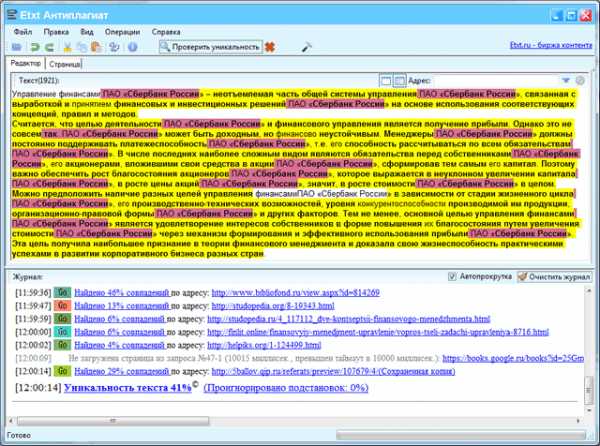Open settings with the hammer icon

pos(307,47)
